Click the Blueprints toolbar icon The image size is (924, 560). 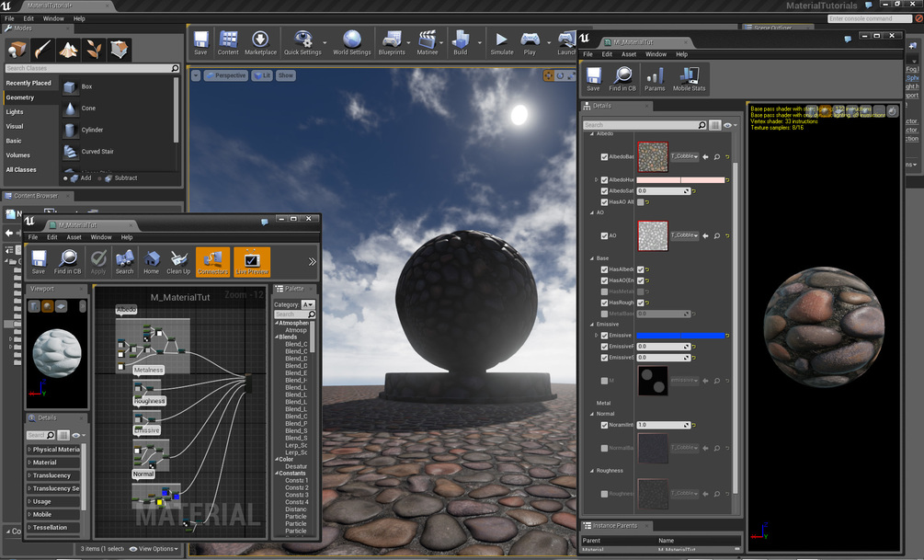pyautogui.click(x=392, y=43)
